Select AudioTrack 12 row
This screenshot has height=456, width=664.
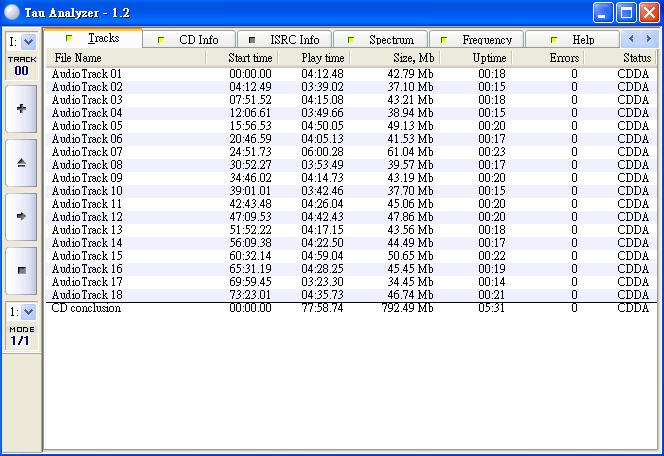click(351, 217)
